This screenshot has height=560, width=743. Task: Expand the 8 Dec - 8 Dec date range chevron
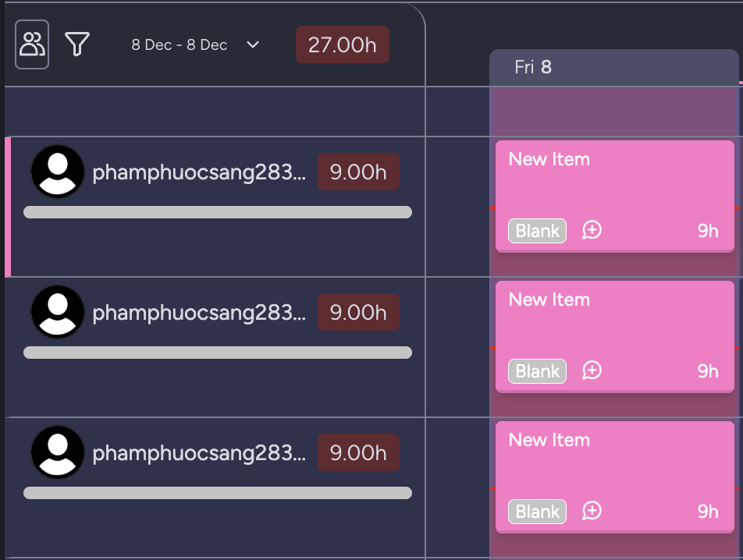[x=253, y=44]
